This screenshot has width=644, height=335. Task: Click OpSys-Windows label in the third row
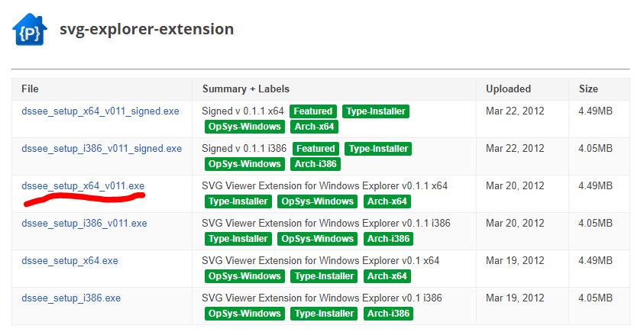(317, 201)
